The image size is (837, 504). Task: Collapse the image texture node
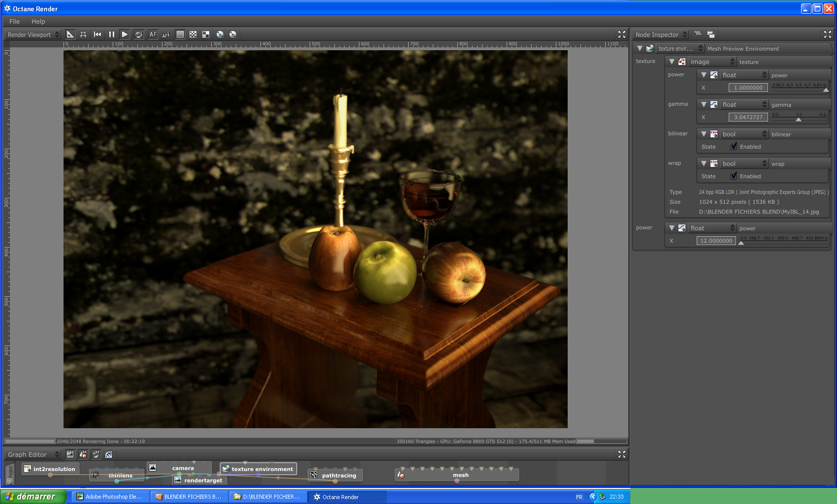point(672,62)
